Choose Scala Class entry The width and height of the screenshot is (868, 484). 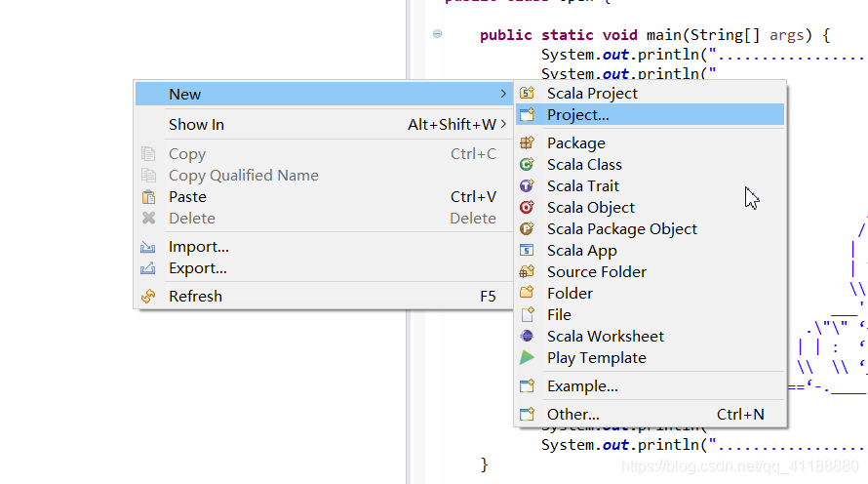[650, 165]
